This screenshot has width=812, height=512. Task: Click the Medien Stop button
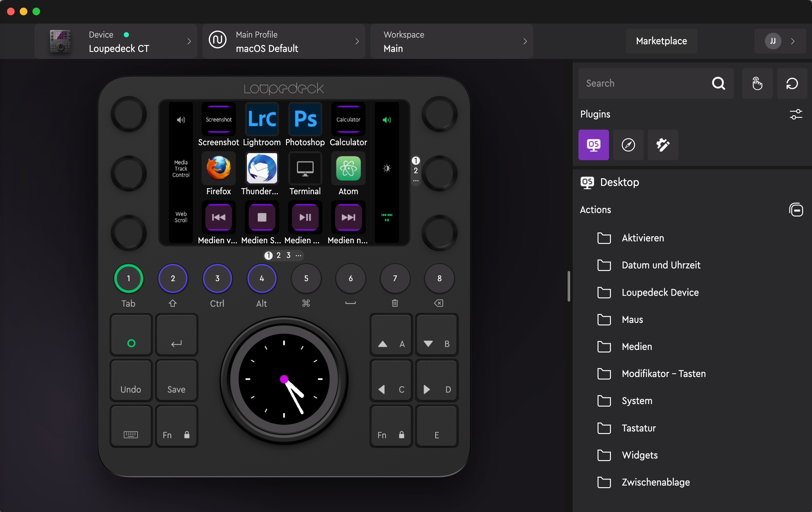coord(262,217)
